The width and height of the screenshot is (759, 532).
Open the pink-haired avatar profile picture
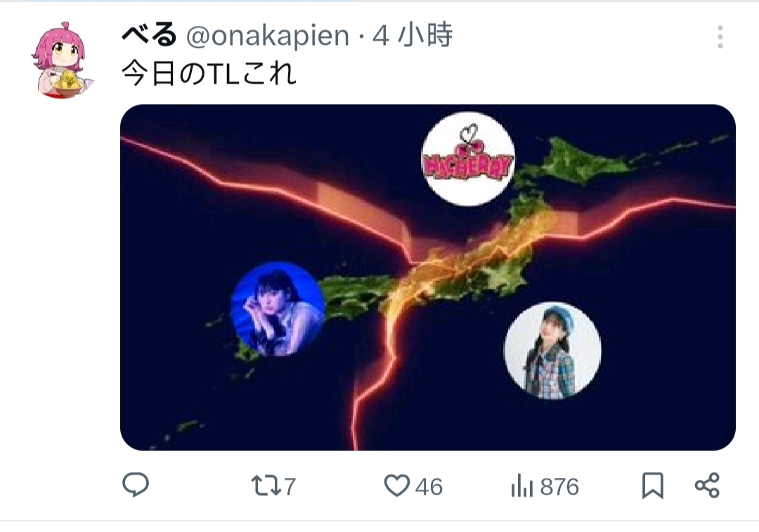pos(60,60)
